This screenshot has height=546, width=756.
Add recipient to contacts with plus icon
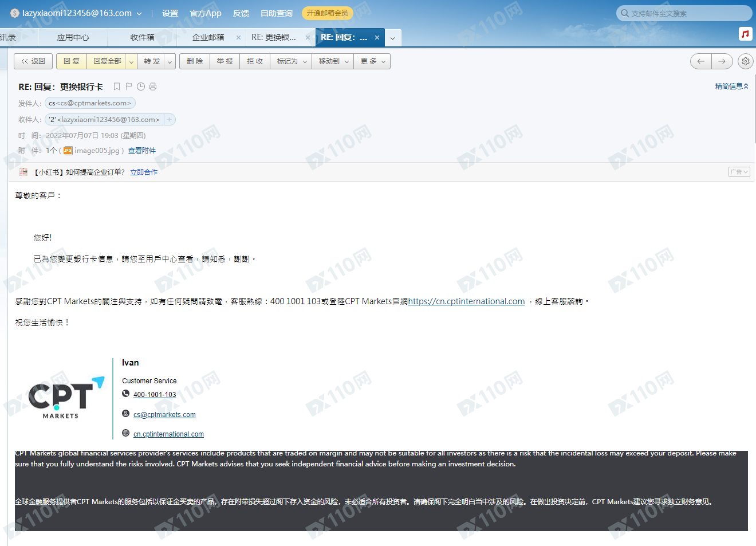pos(170,120)
